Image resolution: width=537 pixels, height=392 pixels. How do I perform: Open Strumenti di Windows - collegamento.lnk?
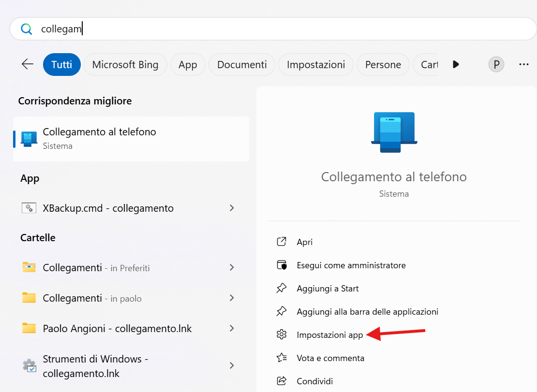131,366
